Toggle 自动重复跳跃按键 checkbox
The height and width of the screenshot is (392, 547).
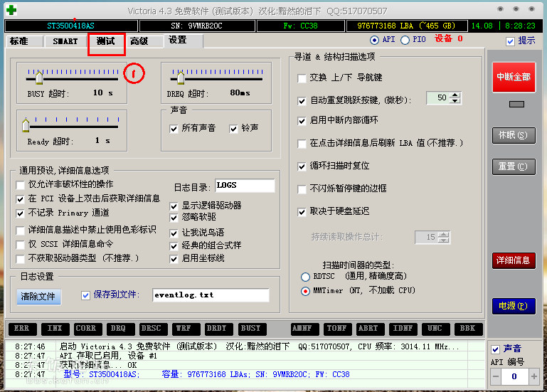302,101
